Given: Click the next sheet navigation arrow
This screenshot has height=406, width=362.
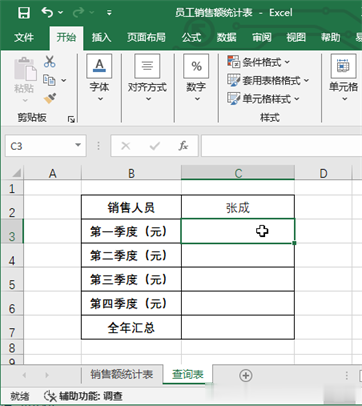Looking at the screenshot, I should 47,375.
